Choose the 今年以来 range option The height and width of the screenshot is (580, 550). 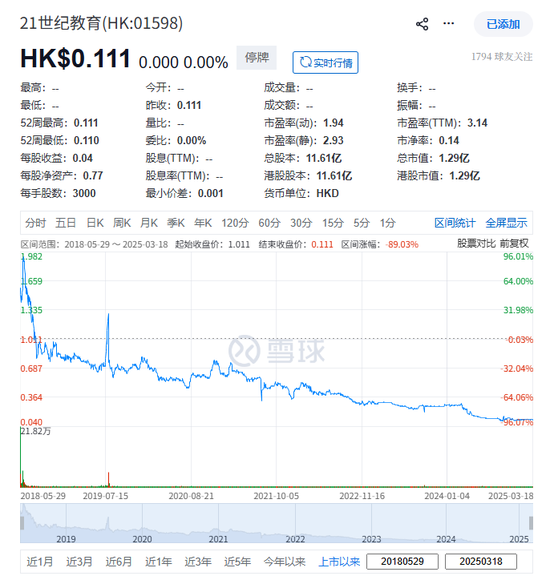click(x=284, y=562)
